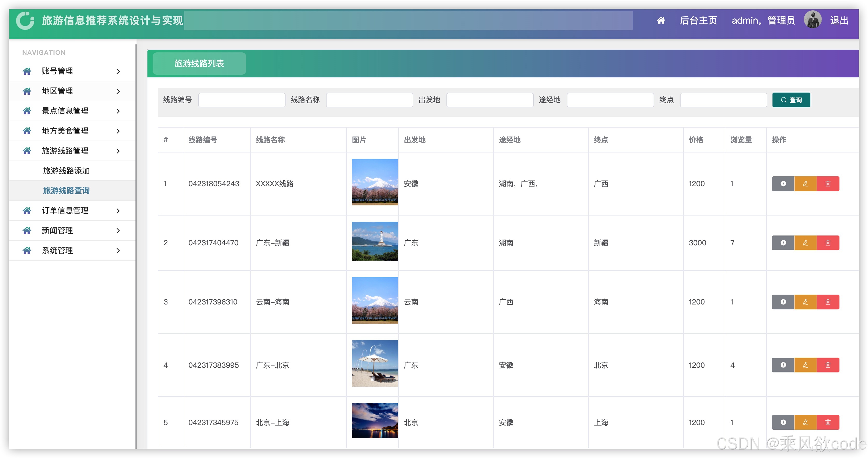This screenshot has height=458, width=868.
Task: Click the orange edit pencil for 广东–新疆 route
Action: (806, 242)
